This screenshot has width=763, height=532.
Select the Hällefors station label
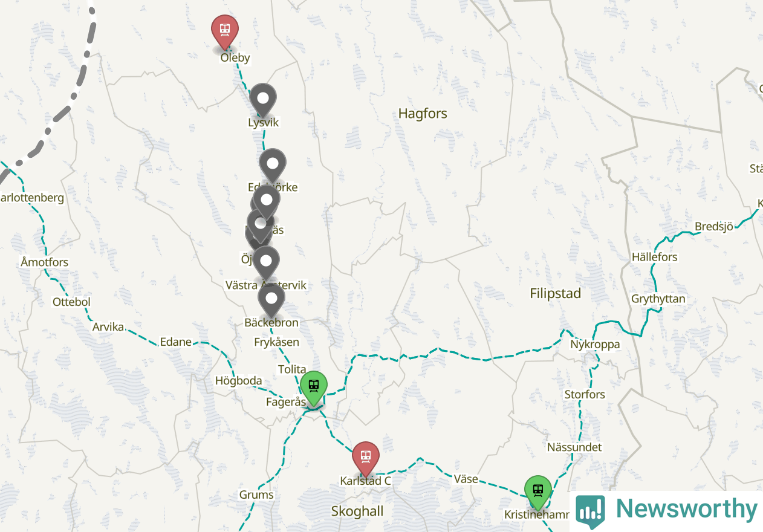tap(654, 258)
